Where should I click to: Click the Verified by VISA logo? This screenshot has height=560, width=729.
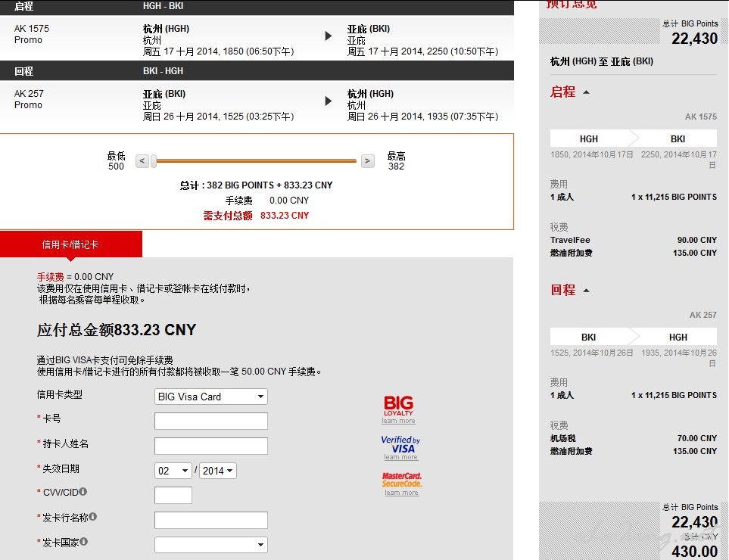click(x=400, y=444)
